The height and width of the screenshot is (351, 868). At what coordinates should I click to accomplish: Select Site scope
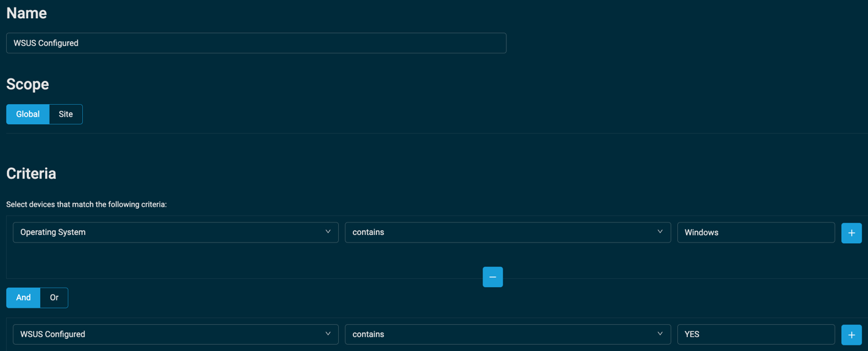66,114
